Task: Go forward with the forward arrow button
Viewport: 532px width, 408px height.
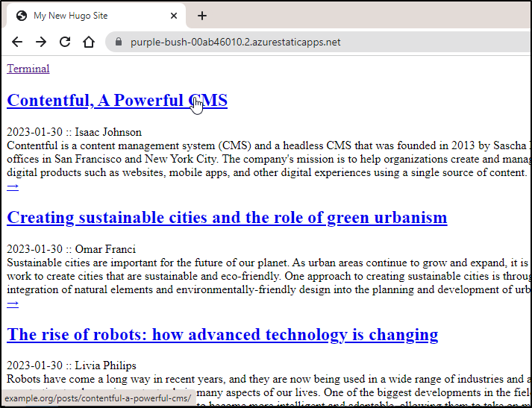Action: pos(41,42)
